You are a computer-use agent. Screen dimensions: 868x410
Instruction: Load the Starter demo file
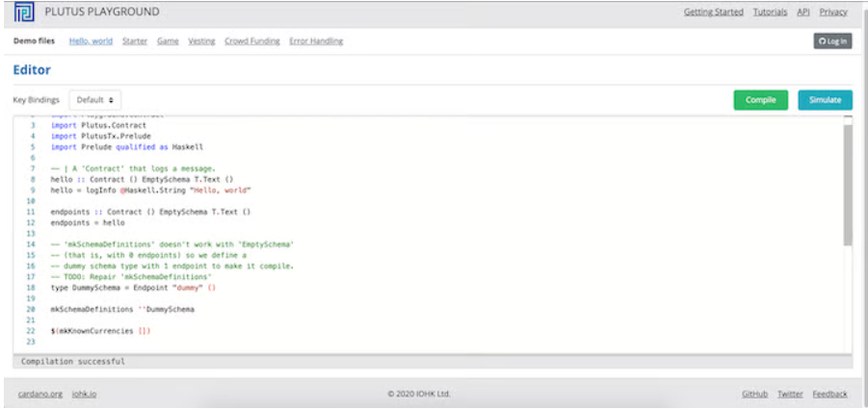[135, 41]
